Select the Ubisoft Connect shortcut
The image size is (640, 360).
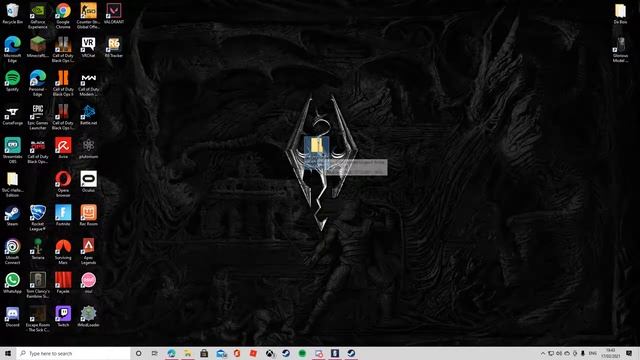[x=12, y=251]
